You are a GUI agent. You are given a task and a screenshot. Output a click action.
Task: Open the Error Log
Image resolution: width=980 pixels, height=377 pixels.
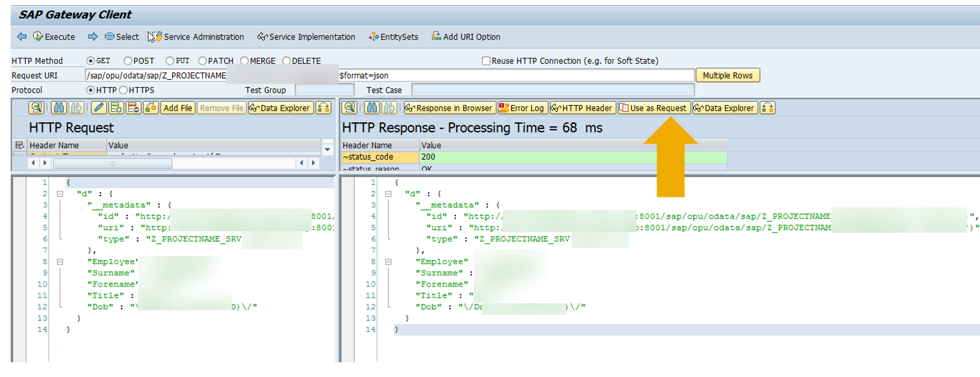(522, 108)
